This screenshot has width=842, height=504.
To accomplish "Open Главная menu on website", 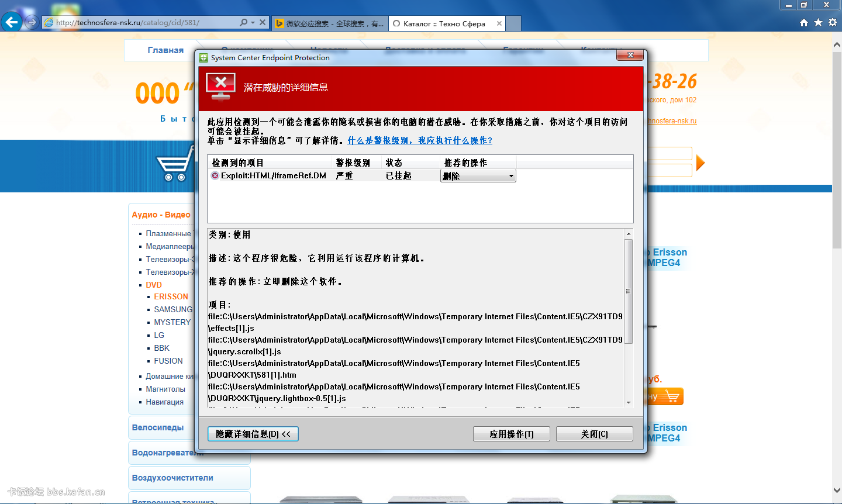I will click(x=165, y=50).
